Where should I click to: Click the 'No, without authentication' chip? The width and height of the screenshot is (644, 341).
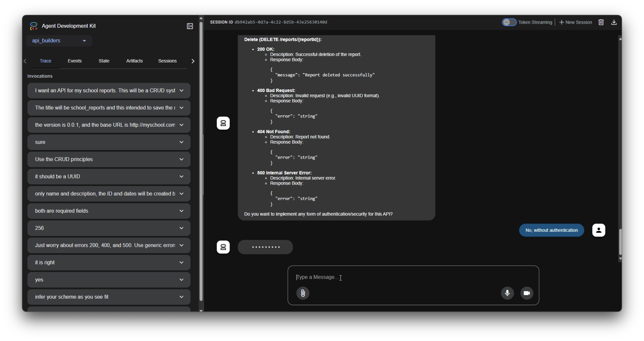point(551,230)
